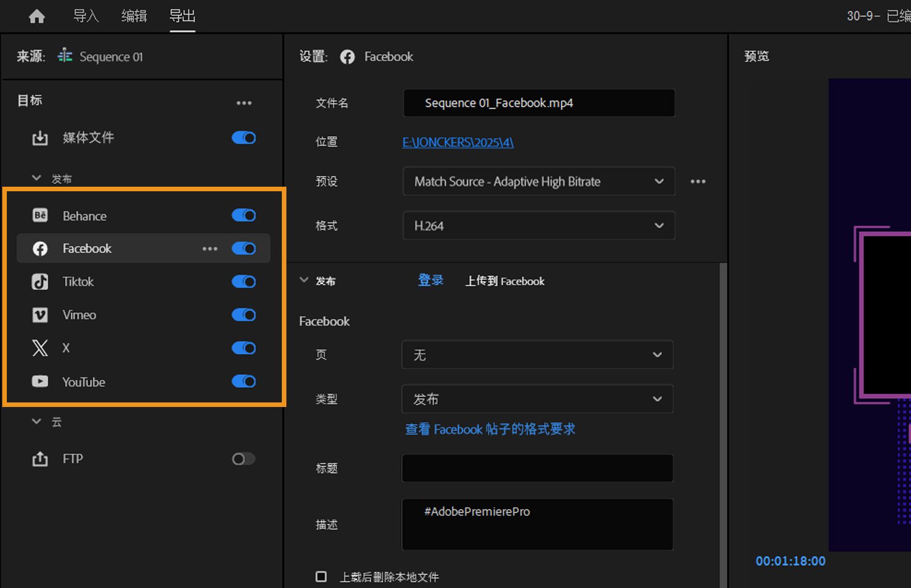Click the YouTube logo icon
Screen dimensions: 911x588
point(40,381)
